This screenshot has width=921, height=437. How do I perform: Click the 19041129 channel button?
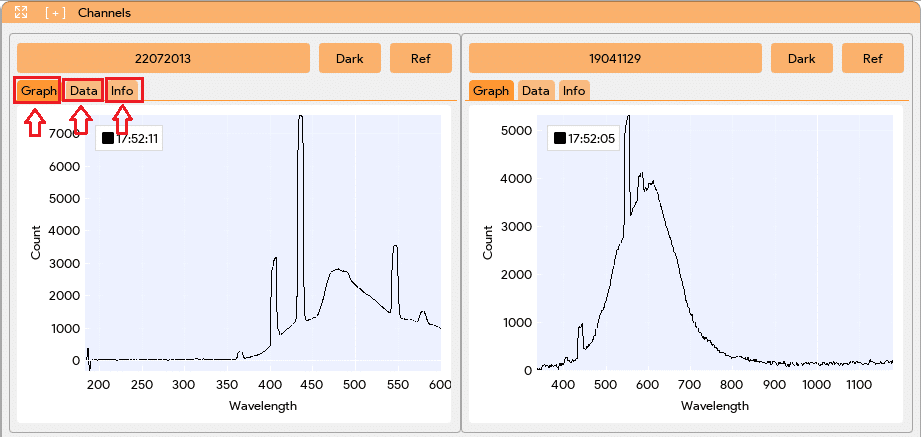[x=615, y=58]
